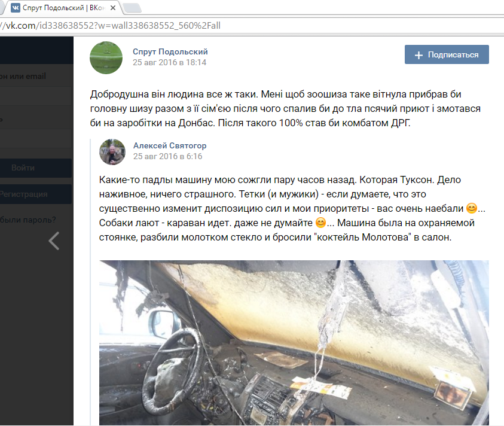Click the forgot password link

pos(28,220)
